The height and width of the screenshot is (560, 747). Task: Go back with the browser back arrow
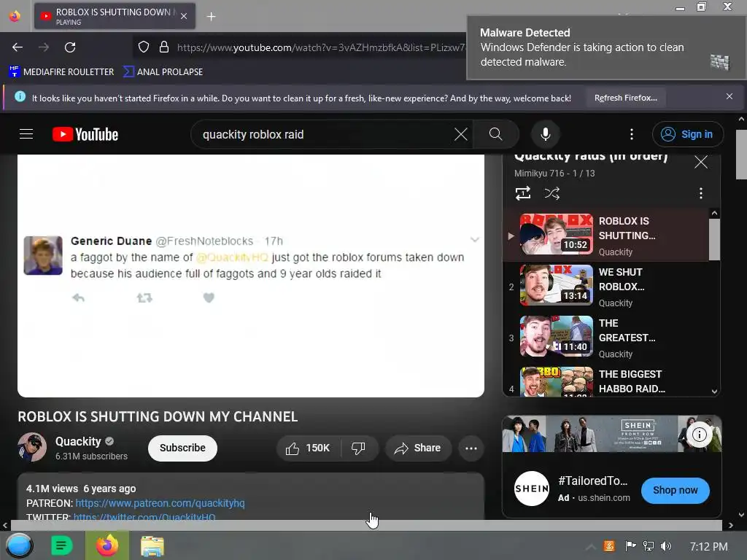pos(18,47)
